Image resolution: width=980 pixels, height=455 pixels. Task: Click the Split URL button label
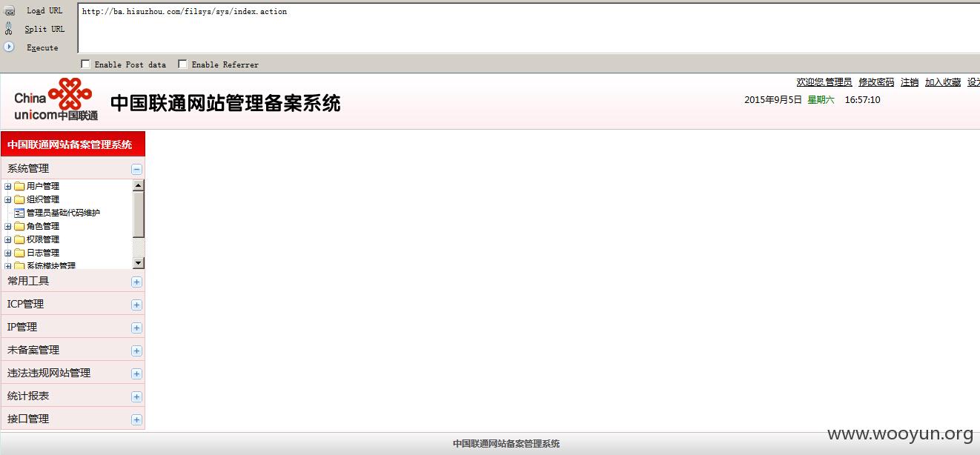44,29
